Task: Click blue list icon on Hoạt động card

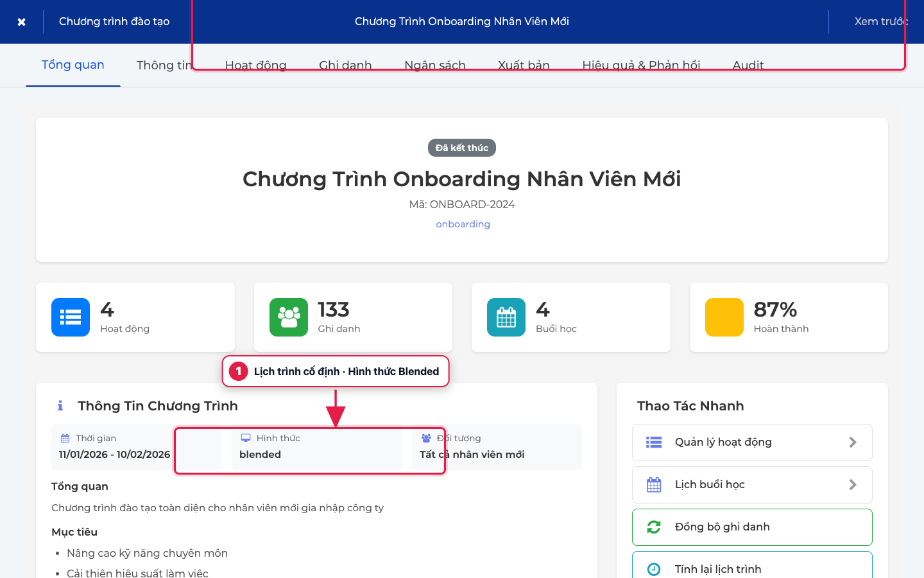Action: [71, 317]
